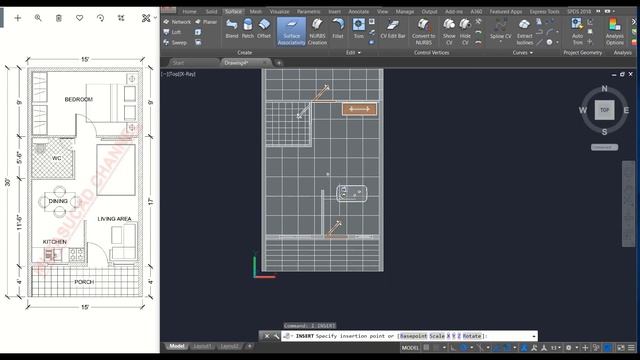Open command line history dropdown arrow

[x=533, y=336]
